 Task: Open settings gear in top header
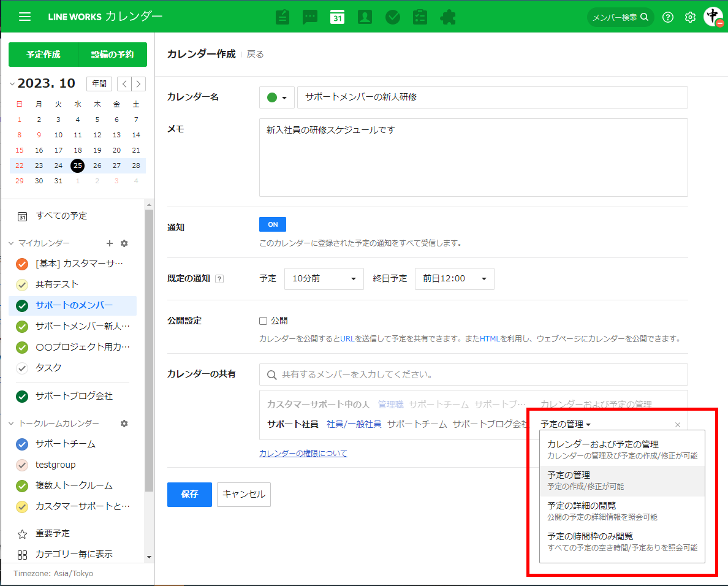[x=690, y=17]
